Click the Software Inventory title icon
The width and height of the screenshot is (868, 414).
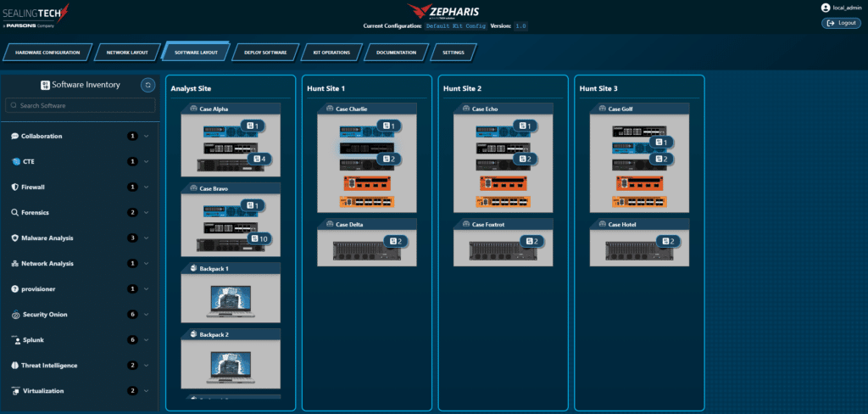click(45, 86)
